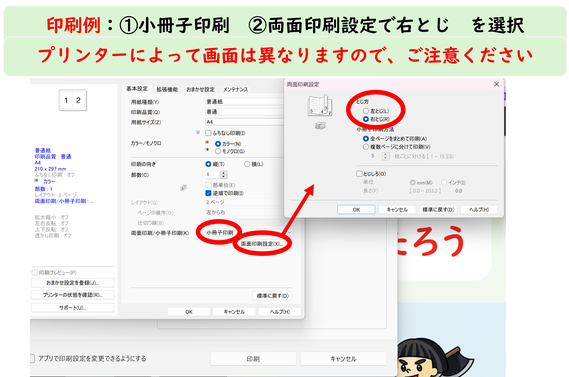Screen dimensions: 569x377
Task: Switch to the 拡張機能 tab
Action: 167,89
